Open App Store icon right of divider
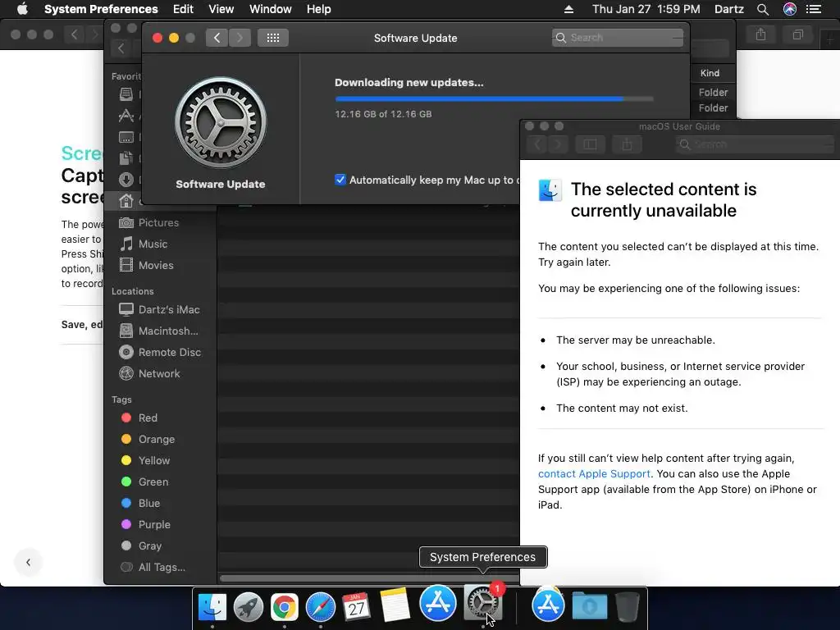The height and width of the screenshot is (630, 840). 548,605
